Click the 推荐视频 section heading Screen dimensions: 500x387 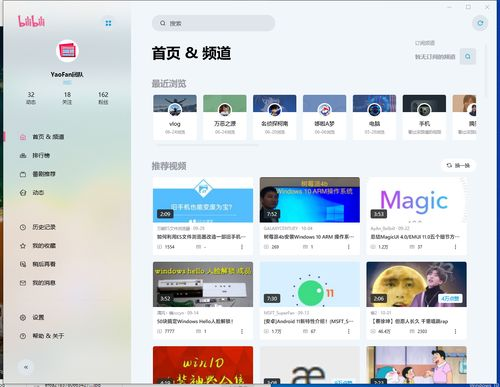click(169, 166)
